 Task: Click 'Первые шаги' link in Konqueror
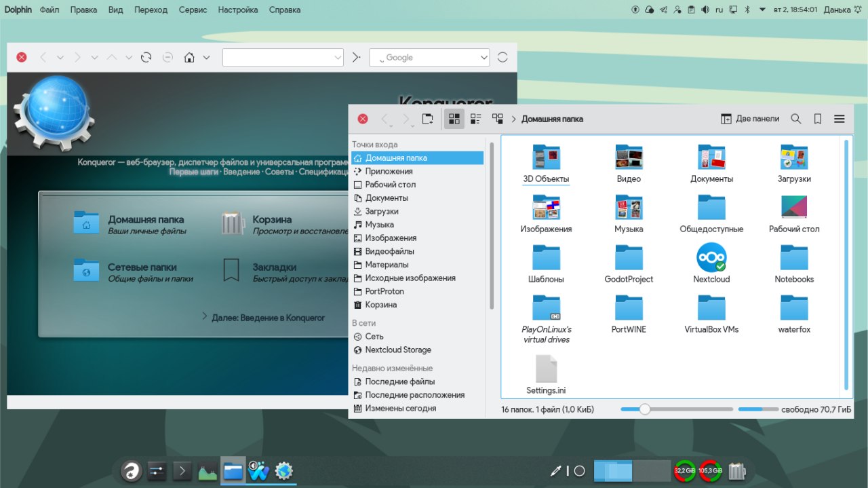193,172
